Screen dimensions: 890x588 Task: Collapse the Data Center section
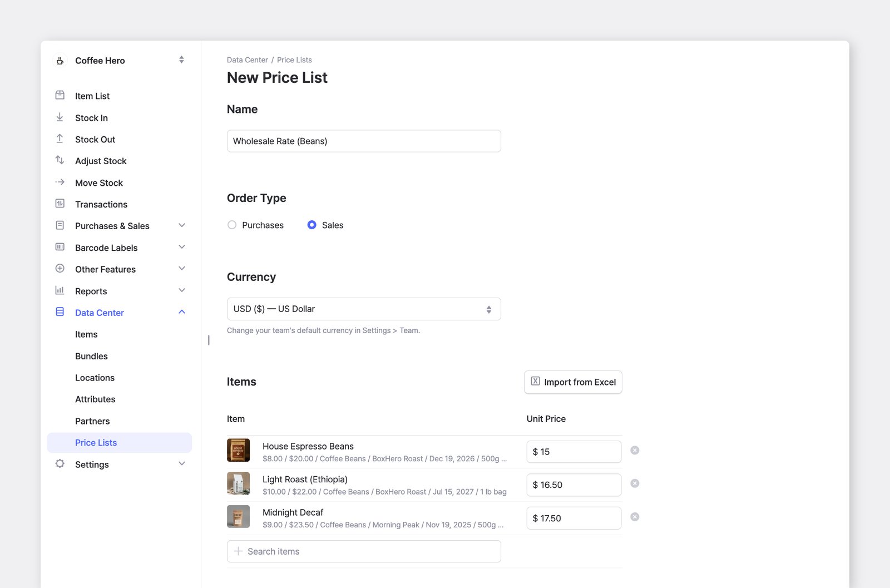181,312
